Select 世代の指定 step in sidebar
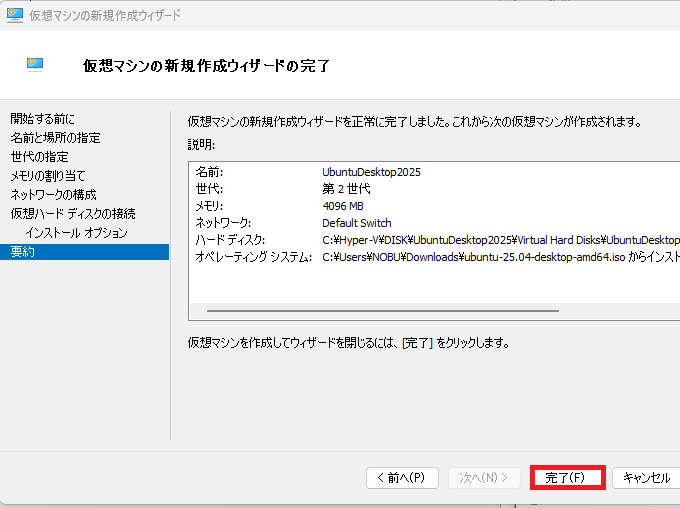 coord(39,157)
